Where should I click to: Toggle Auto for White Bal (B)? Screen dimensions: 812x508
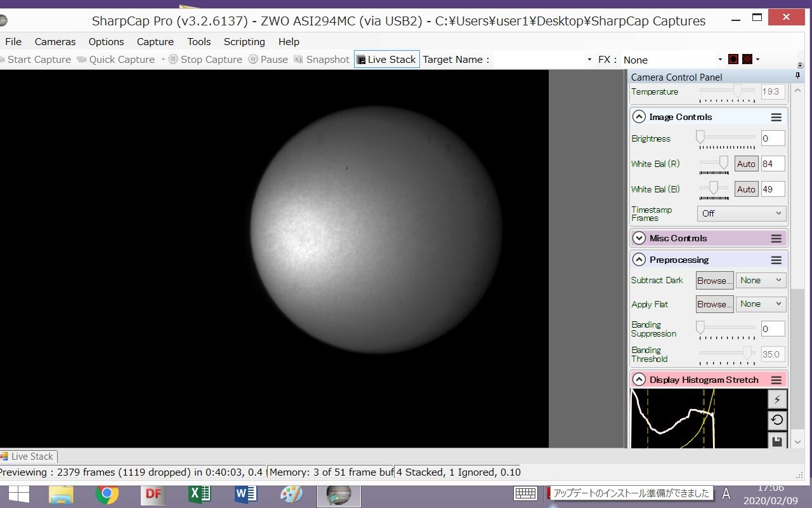(x=746, y=189)
